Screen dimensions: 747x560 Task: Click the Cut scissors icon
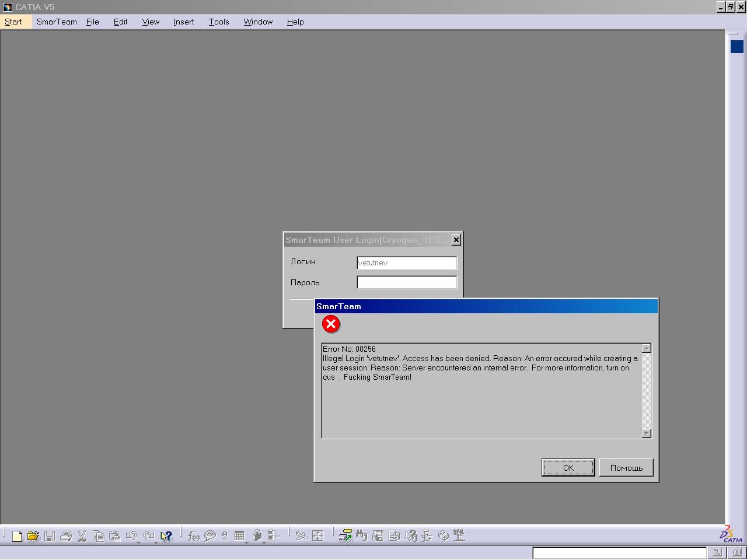pos(82,535)
